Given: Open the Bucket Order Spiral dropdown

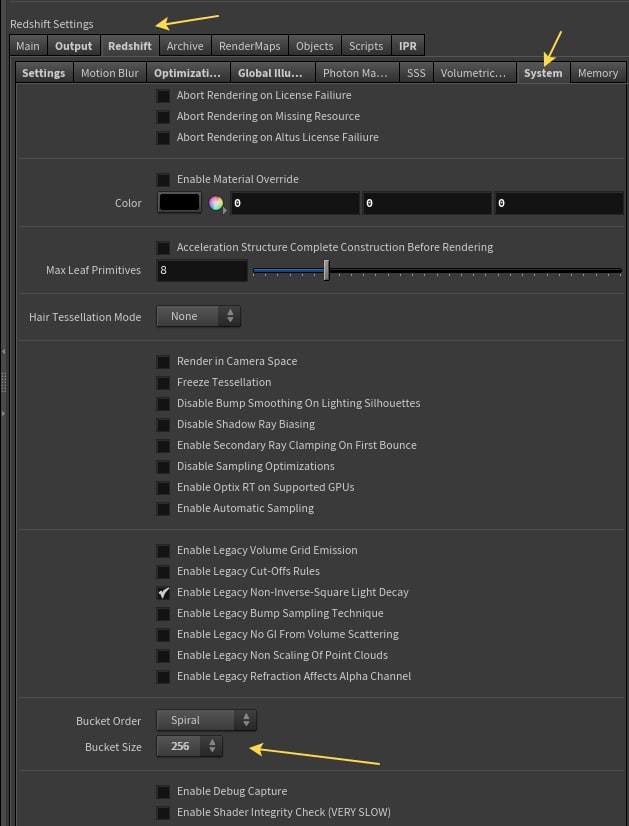Looking at the screenshot, I should point(207,720).
